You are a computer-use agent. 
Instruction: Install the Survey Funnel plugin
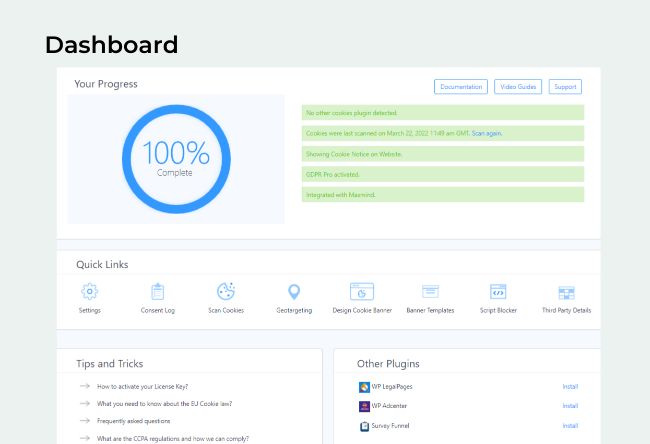pyautogui.click(x=570, y=426)
